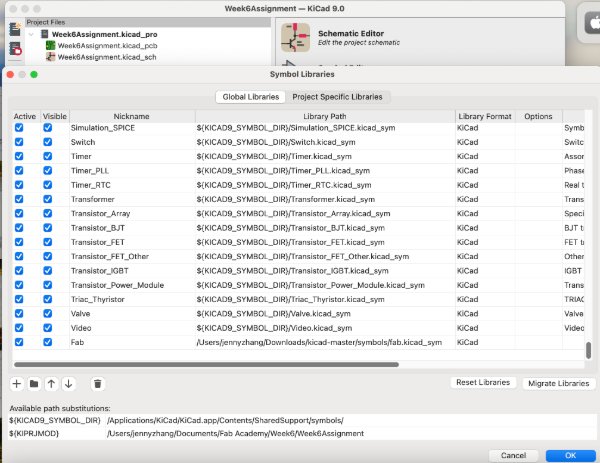The image size is (600, 463).
Task: Click the browse folder icon for libraries
Action: click(x=34, y=383)
